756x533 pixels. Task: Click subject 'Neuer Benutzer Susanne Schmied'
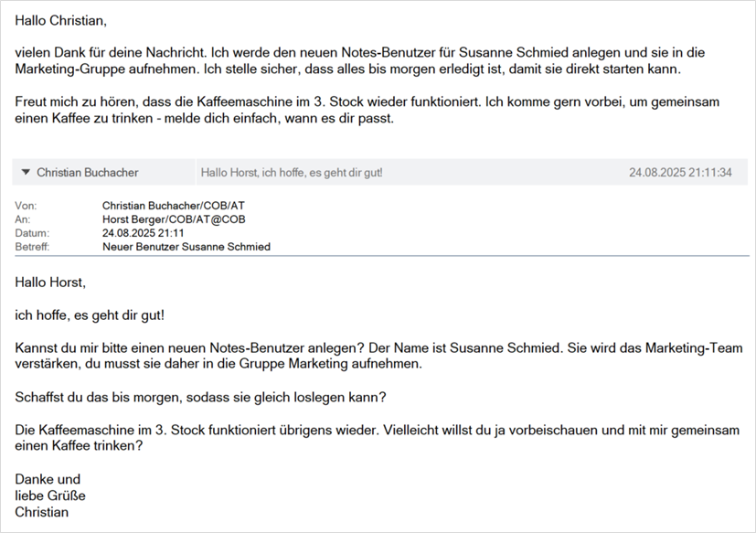[x=186, y=247]
